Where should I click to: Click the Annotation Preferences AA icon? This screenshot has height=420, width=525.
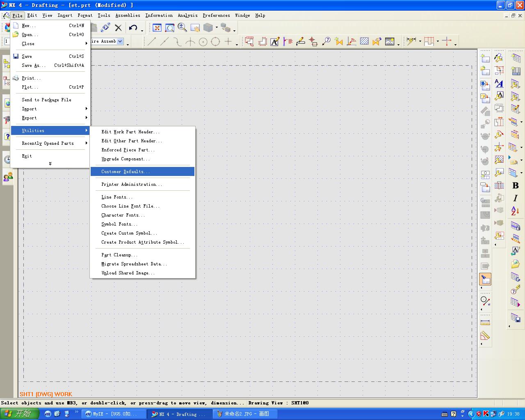click(x=499, y=83)
